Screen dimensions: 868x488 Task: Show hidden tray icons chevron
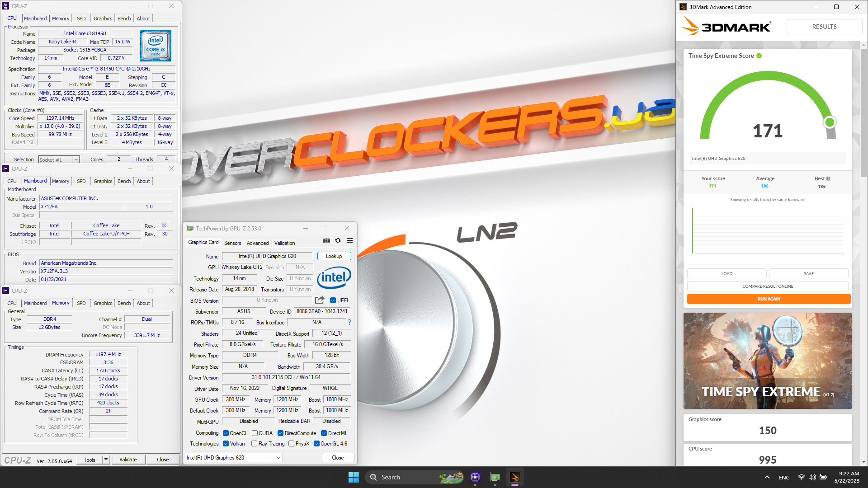tap(767, 477)
